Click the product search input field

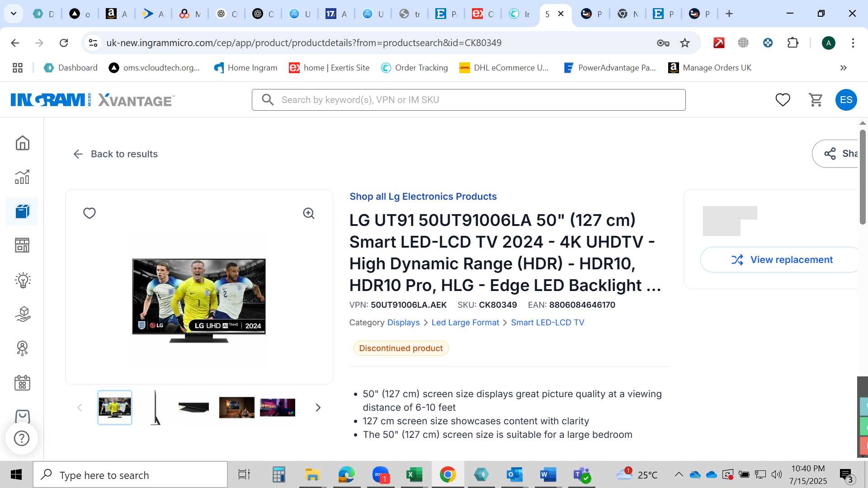(x=468, y=100)
